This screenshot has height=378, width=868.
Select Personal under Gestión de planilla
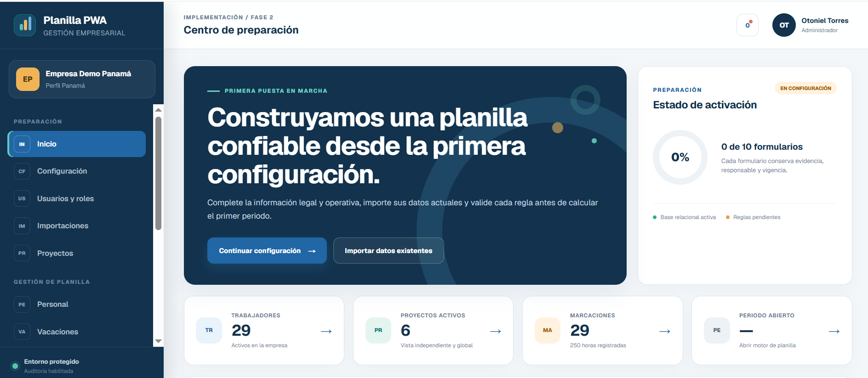[x=77, y=305]
